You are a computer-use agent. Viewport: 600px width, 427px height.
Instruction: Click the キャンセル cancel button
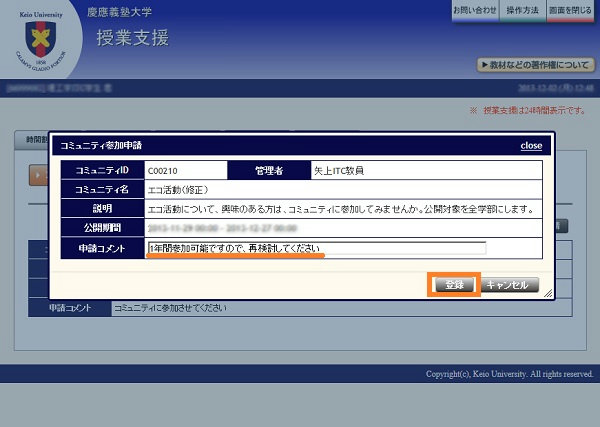[x=510, y=285]
